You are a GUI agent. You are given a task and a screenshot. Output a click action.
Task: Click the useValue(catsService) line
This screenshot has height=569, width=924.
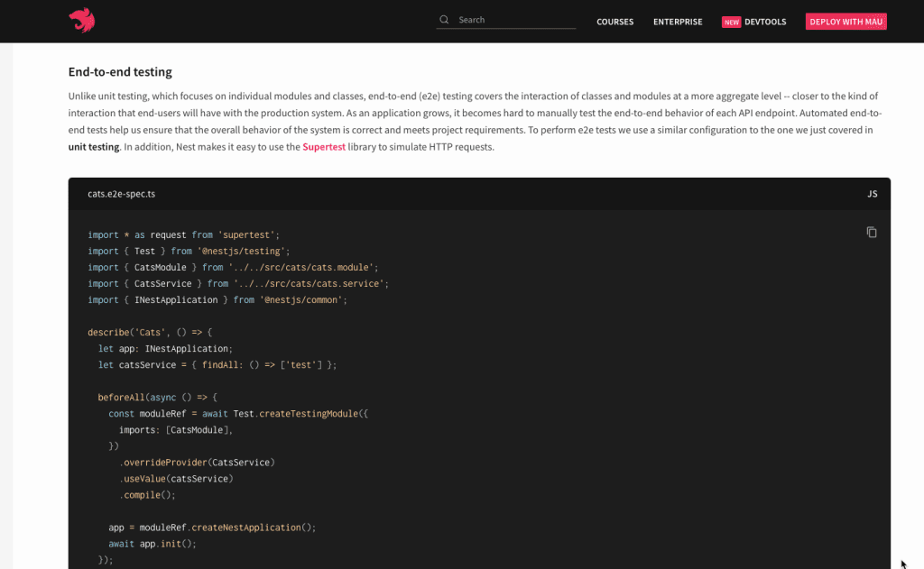(x=176, y=479)
